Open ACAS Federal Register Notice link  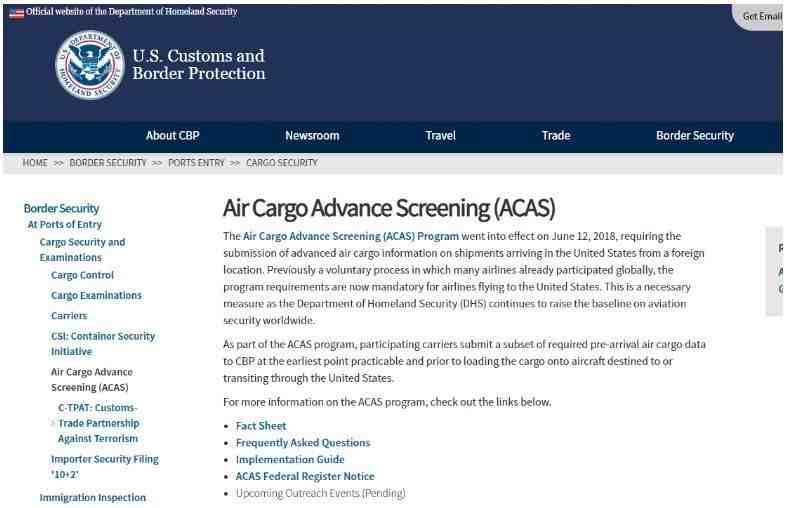305,476
